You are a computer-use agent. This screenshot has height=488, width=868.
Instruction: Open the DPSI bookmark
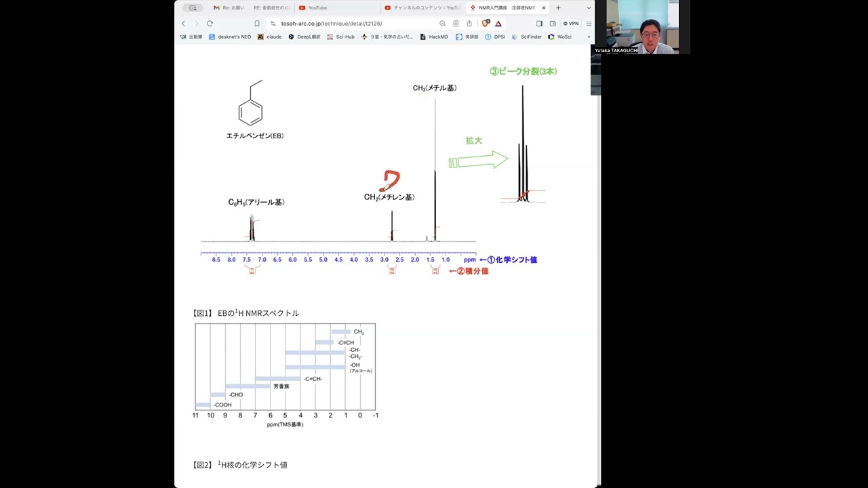(x=495, y=37)
